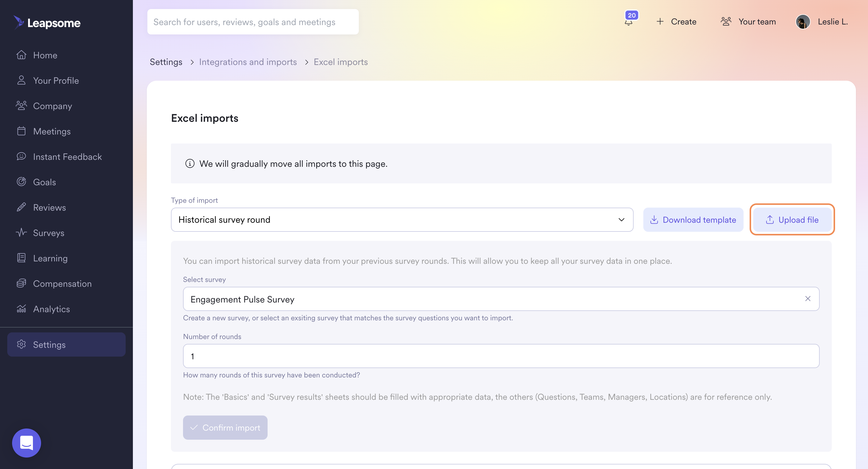Click the Type of import chevron arrow
The width and height of the screenshot is (868, 469).
pyautogui.click(x=621, y=219)
